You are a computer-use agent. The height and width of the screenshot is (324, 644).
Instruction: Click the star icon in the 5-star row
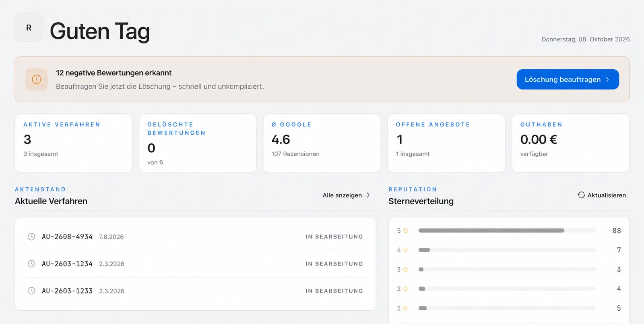405,231
